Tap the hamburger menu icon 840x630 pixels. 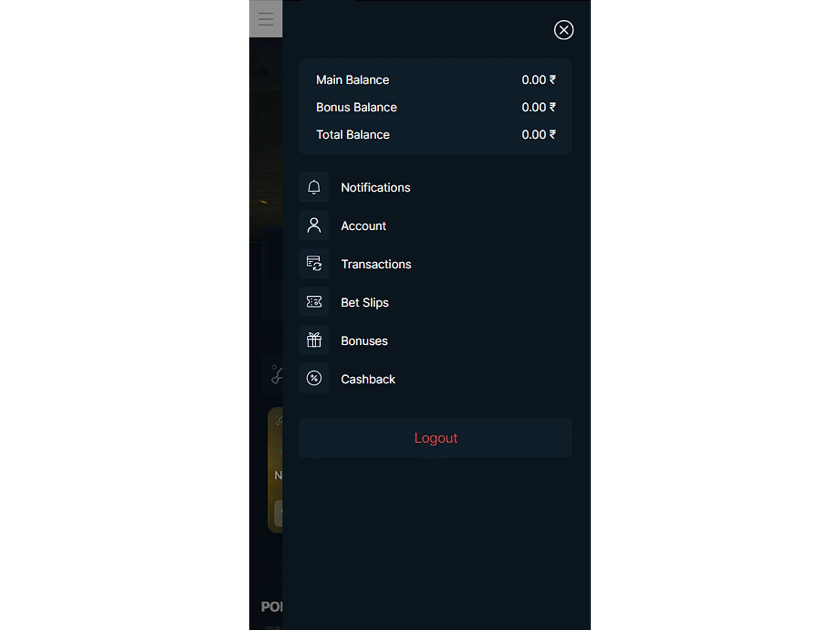click(265, 18)
